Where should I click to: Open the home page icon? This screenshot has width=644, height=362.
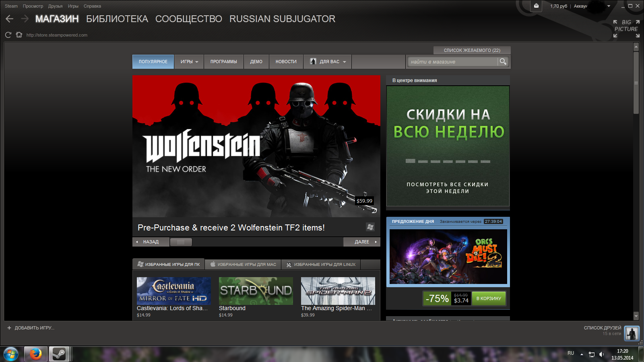tap(19, 35)
